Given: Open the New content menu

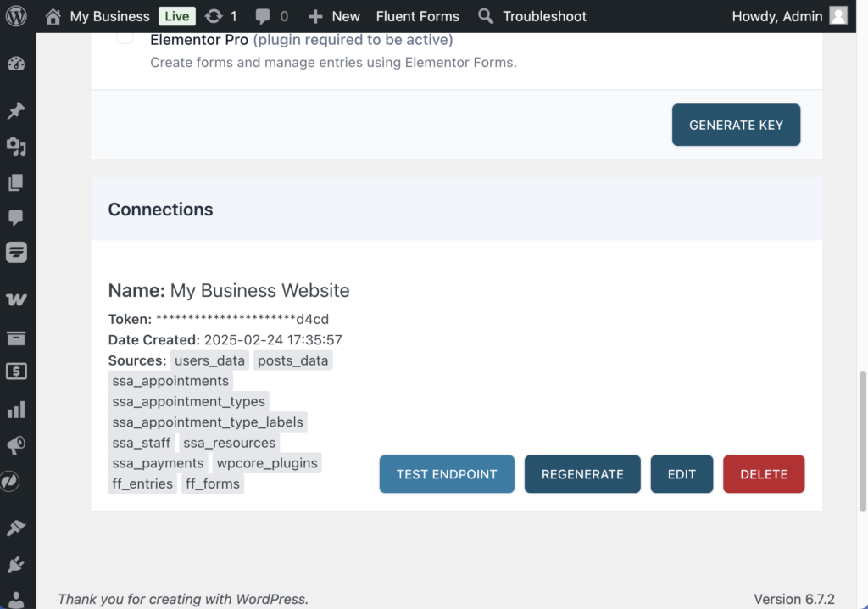Looking at the screenshot, I should point(334,16).
